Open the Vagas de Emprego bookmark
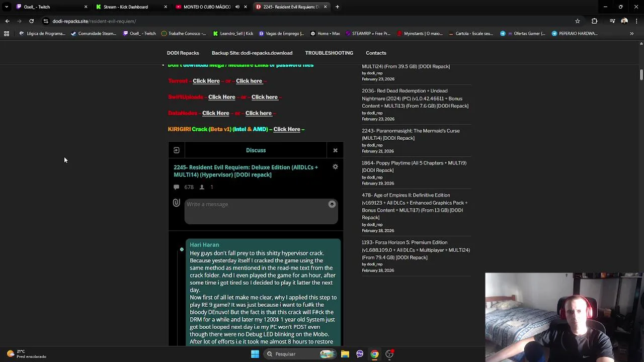This screenshot has width=644, height=362. [282, 34]
